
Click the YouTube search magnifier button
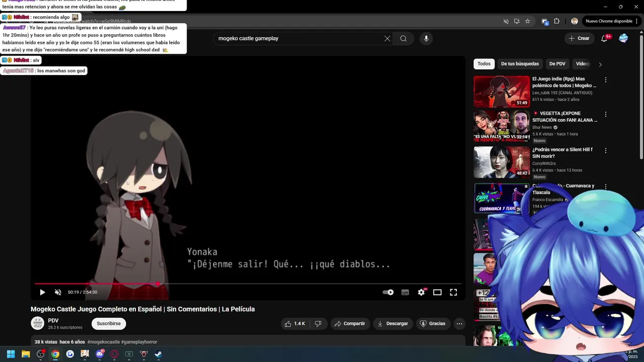[x=404, y=38]
